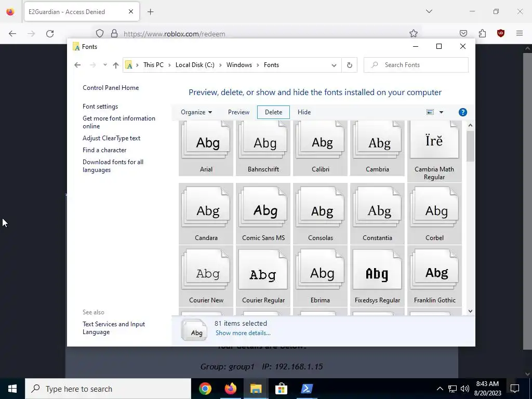This screenshot has width=532, height=399.
Task: Open Chrome from the taskbar
Action: point(205,389)
